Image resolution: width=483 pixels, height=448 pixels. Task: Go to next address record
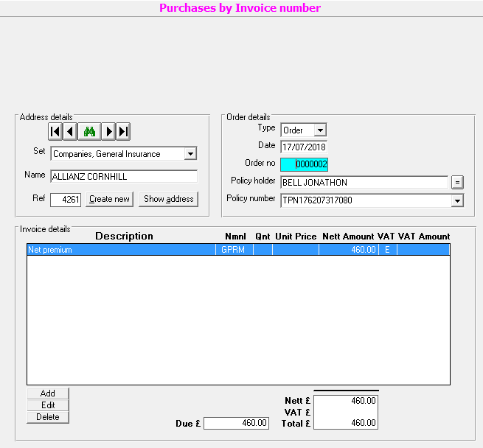point(108,132)
